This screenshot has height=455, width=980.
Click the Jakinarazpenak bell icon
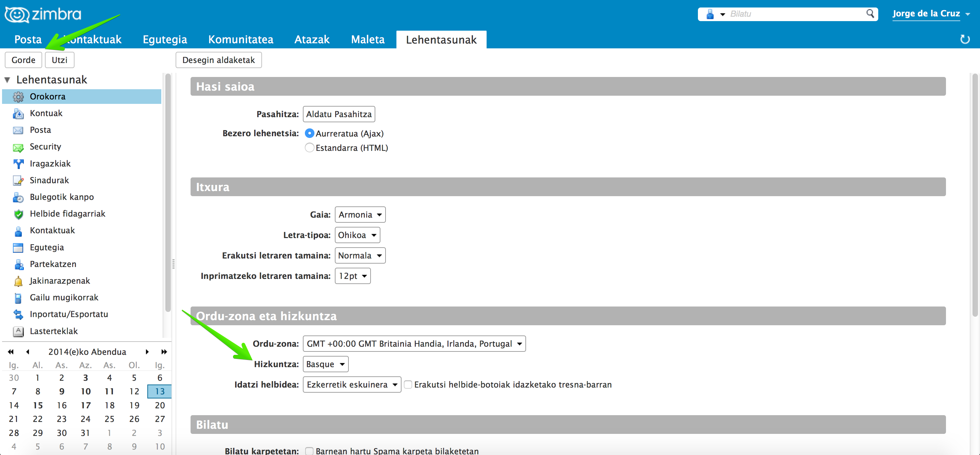click(18, 281)
